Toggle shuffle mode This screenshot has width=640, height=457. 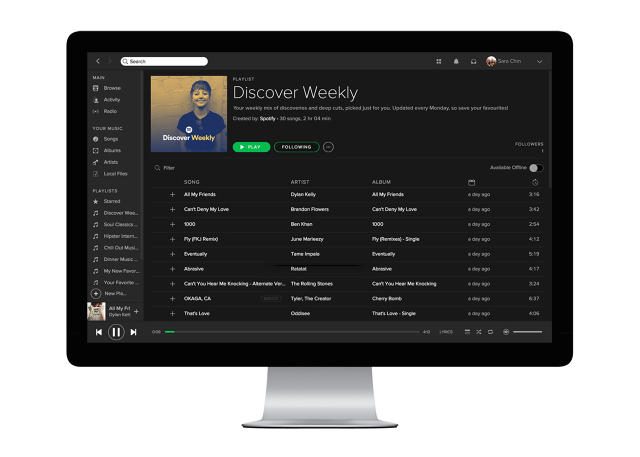pos(479,332)
